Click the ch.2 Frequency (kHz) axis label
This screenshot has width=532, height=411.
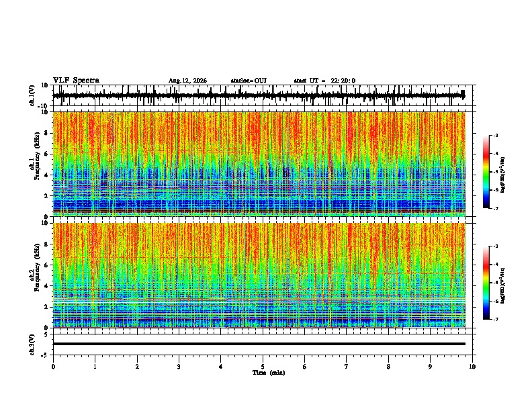(x=34, y=267)
